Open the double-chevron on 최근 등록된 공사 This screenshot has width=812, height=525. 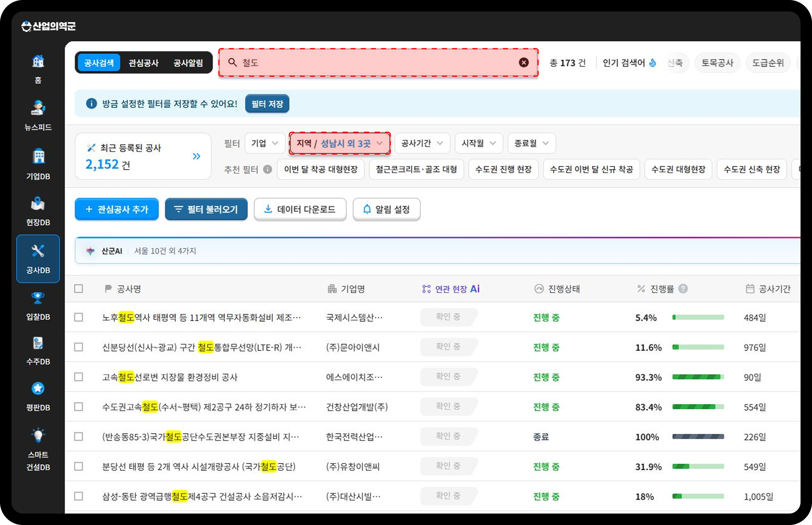197,156
